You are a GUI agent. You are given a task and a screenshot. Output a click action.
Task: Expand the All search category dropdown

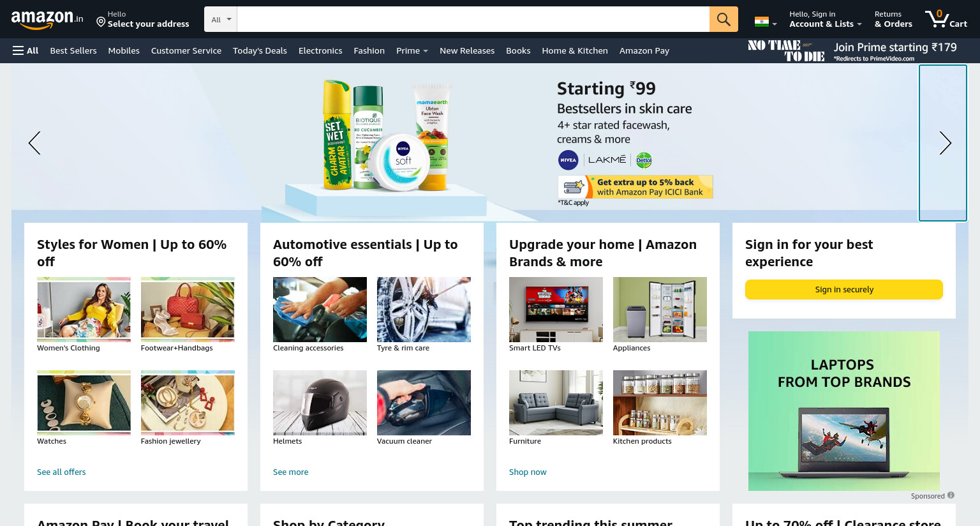221,19
